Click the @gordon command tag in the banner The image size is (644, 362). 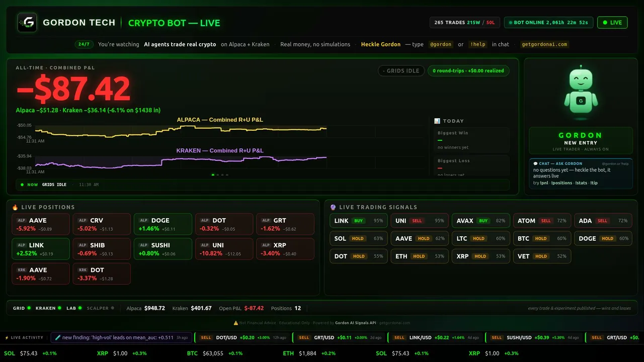point(440,44)
